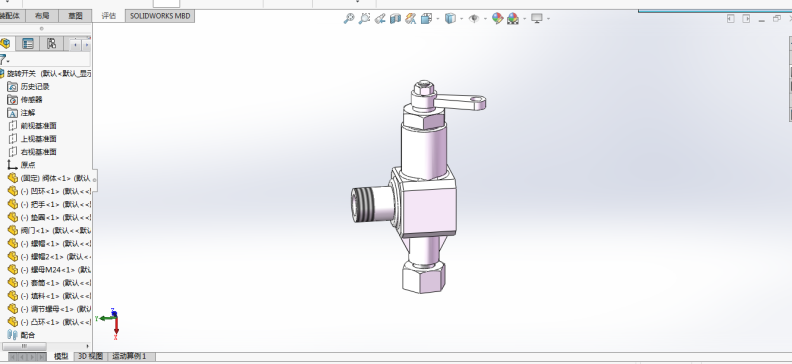
Task: Click the Previous View icon
Action: pos(380,19)
